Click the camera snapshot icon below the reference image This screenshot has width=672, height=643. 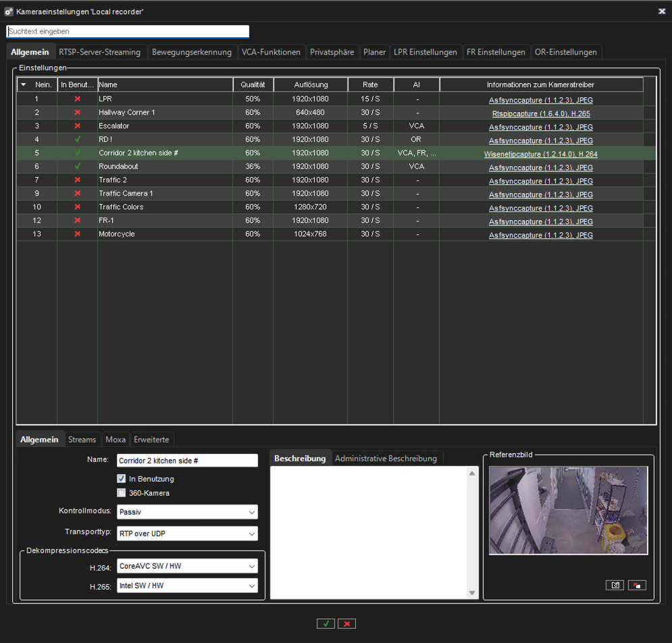(x=615, y=585)
